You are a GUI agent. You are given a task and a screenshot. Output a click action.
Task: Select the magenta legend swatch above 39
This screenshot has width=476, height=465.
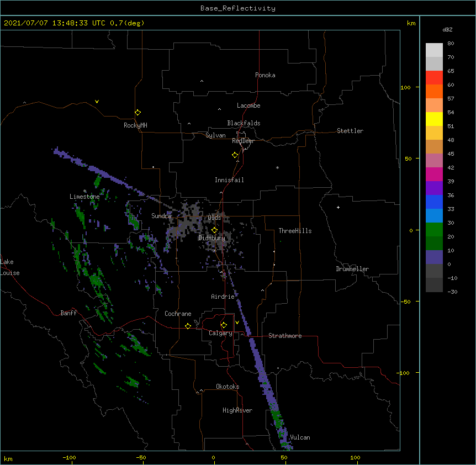click(x=434, y=174)
